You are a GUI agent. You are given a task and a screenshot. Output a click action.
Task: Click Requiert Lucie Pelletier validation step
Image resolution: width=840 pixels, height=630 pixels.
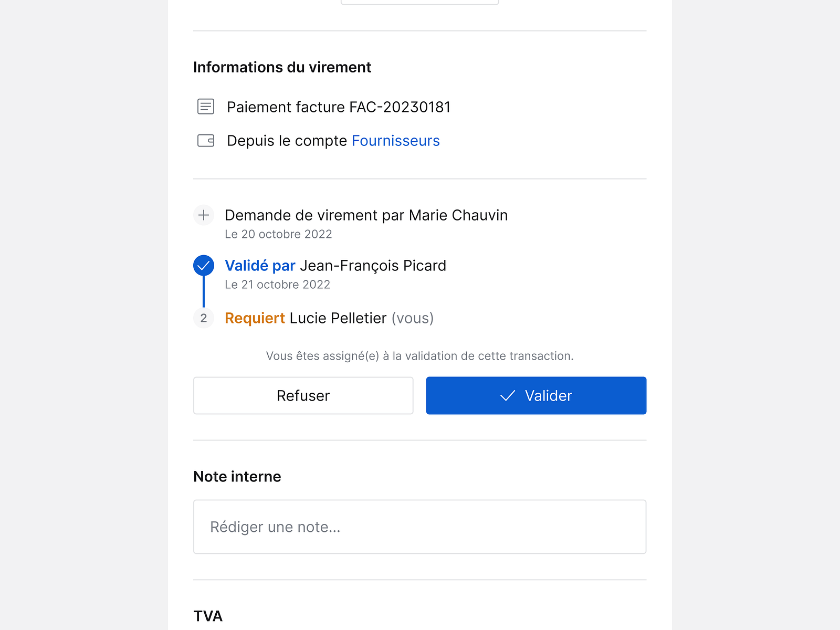click(329, 318)
